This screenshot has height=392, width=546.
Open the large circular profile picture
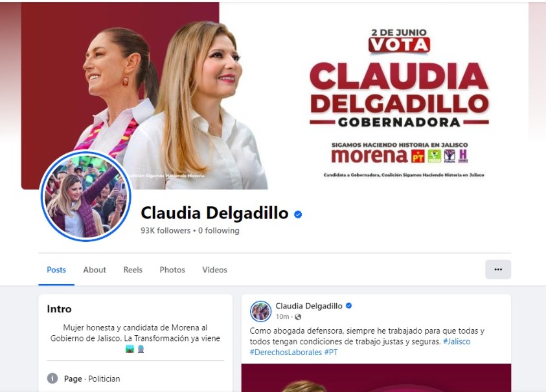(x=85, y=196)
